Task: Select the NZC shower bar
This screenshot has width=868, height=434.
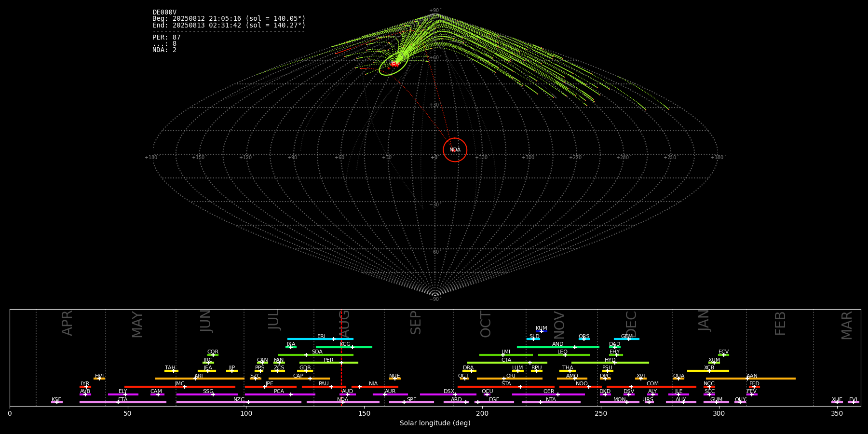Action: (239, 402)
